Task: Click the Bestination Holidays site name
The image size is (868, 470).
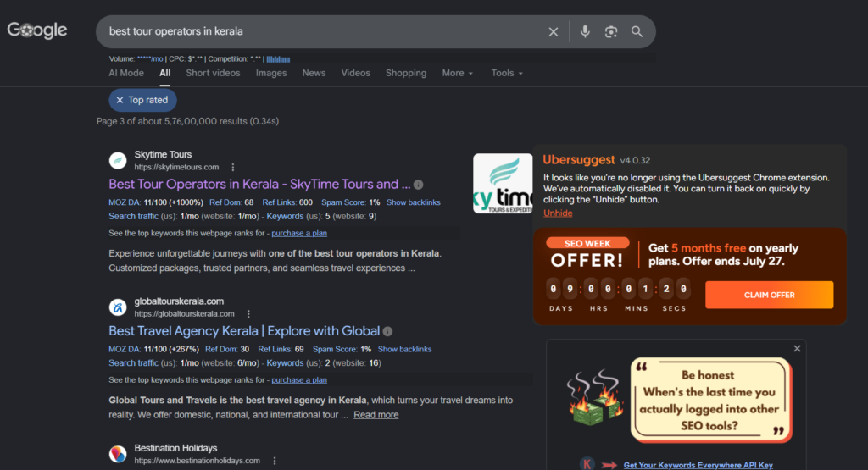Action: tap(175, 448)
